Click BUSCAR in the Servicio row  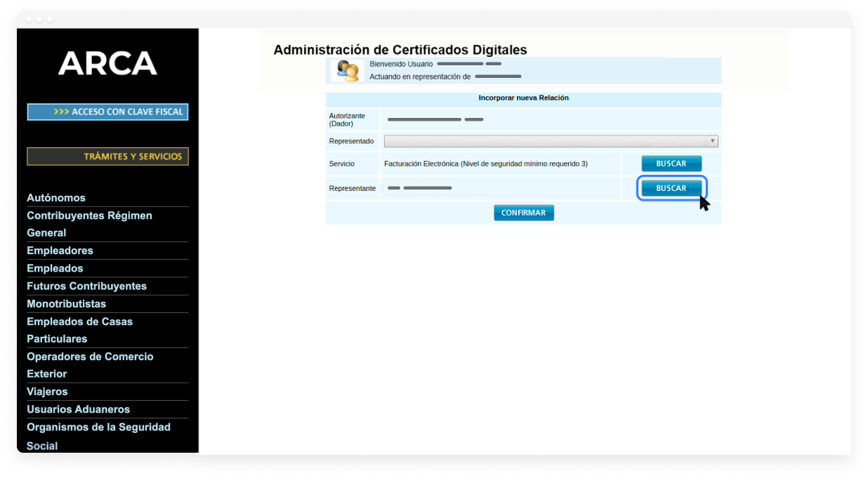point(671,164)
